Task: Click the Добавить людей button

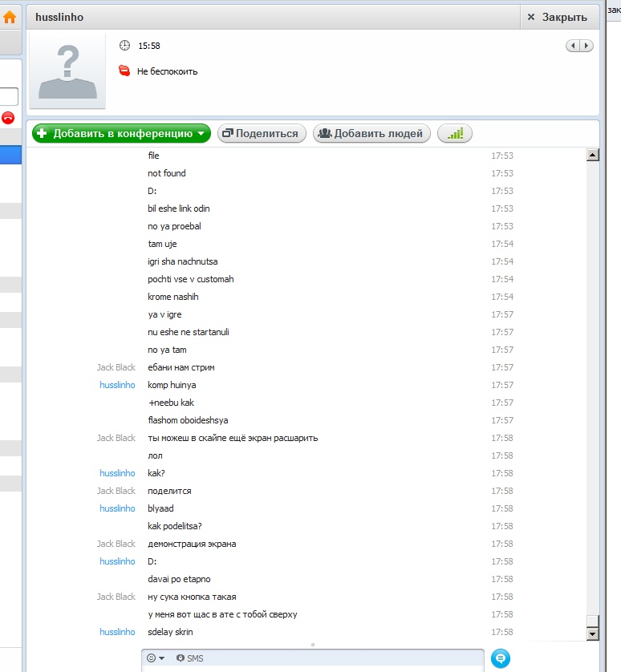Action: coord(371,133)
